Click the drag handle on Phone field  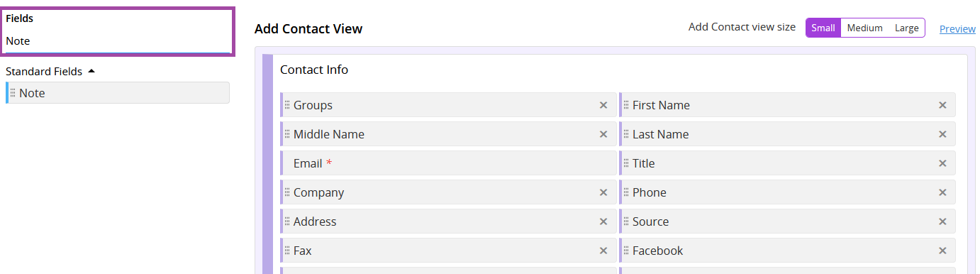point(626,192)
